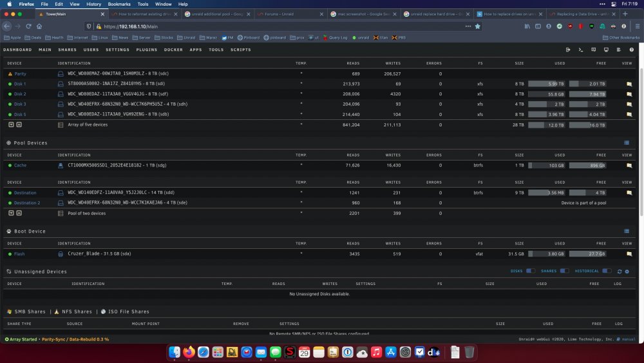Browse Disk 3 via its folder icon
Image resolution: width=644 pixels, height=363 pixels.
[629, 104]
